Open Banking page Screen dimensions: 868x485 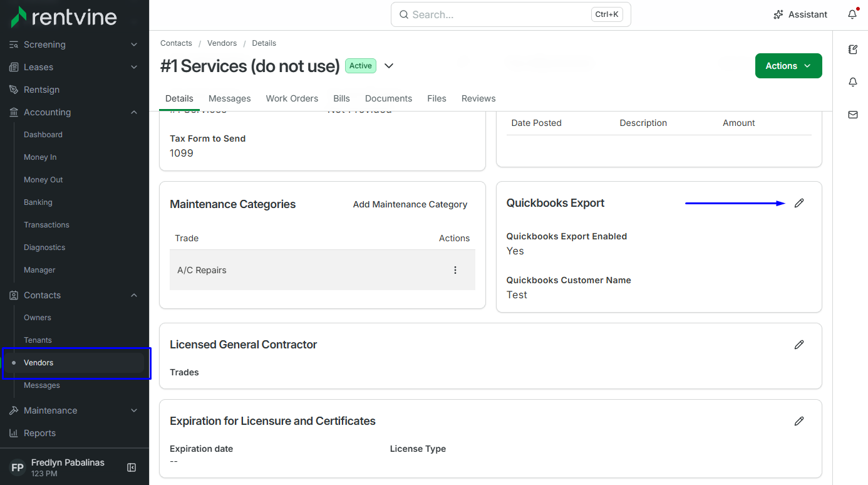(38, 202)
